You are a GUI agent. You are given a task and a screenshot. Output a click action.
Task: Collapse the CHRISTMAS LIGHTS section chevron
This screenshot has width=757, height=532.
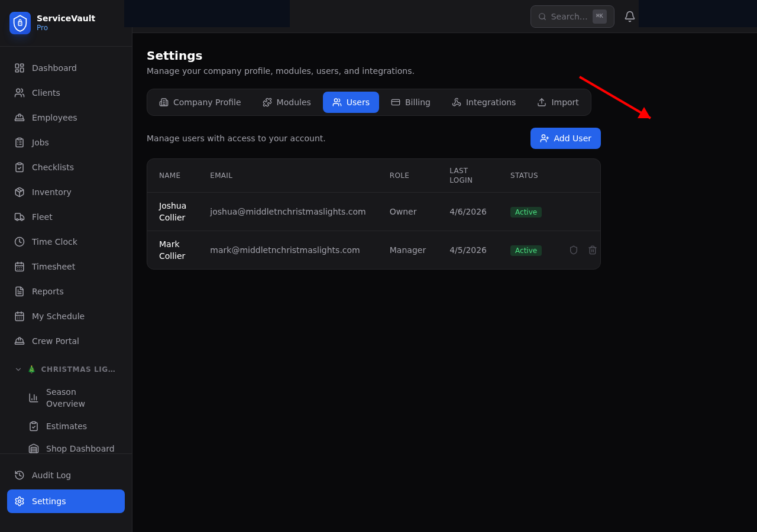pyautogui.click(x=18, y=369)
